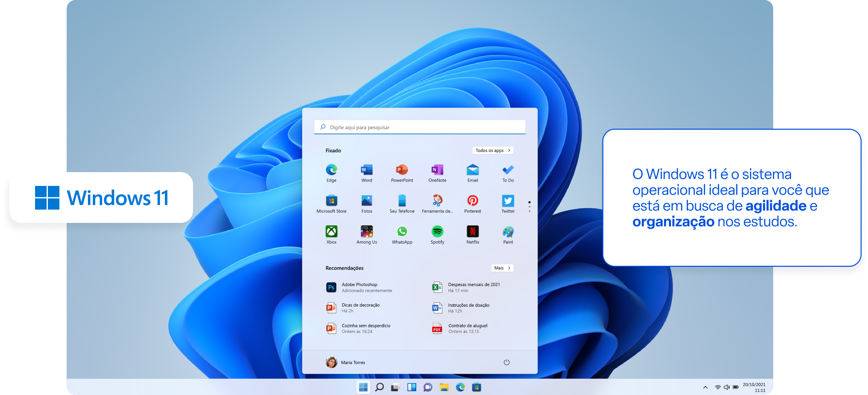This screenshot has height=395, width=868.
Task: Open Despesas mensais de 2021 file
Action: (467, 287)
